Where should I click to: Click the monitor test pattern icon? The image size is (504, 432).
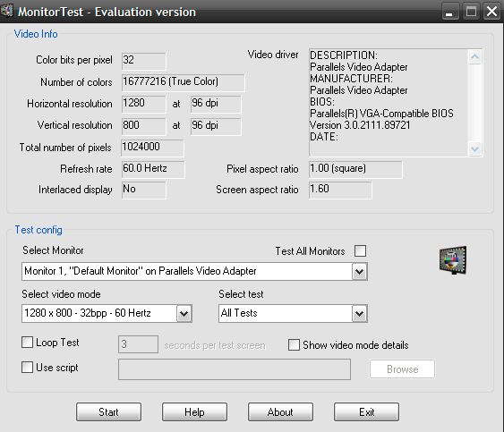[453, 260]
